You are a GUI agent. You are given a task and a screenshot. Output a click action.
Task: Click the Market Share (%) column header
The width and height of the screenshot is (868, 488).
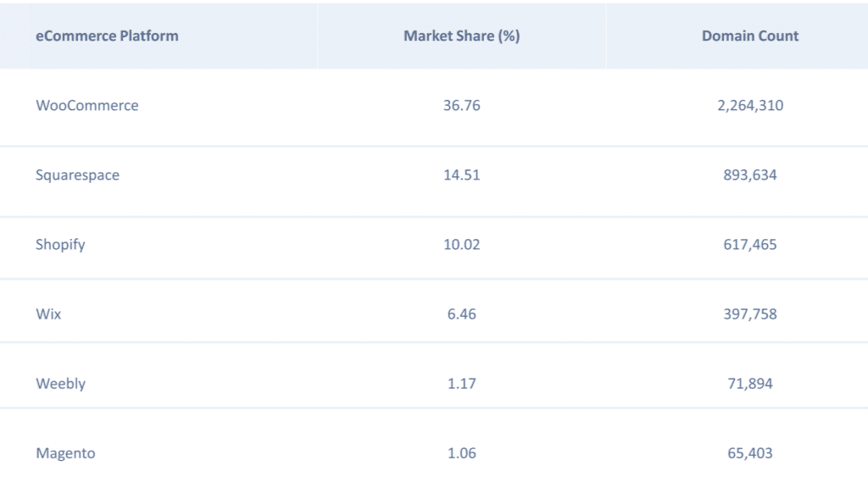(x=461, y=36)
